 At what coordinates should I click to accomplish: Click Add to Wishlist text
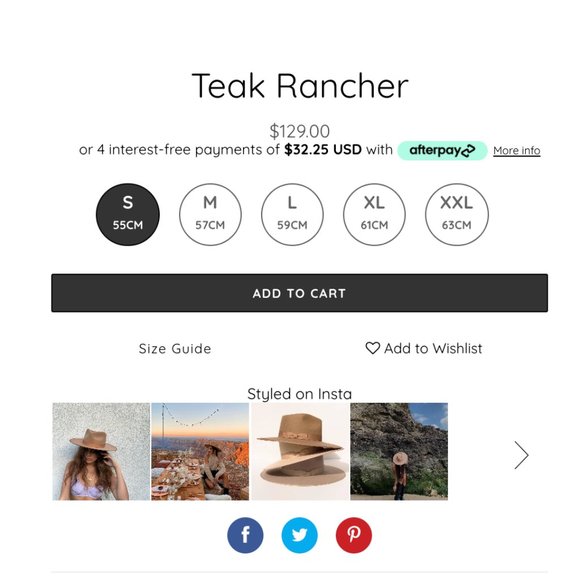click(x=433, y=348)
